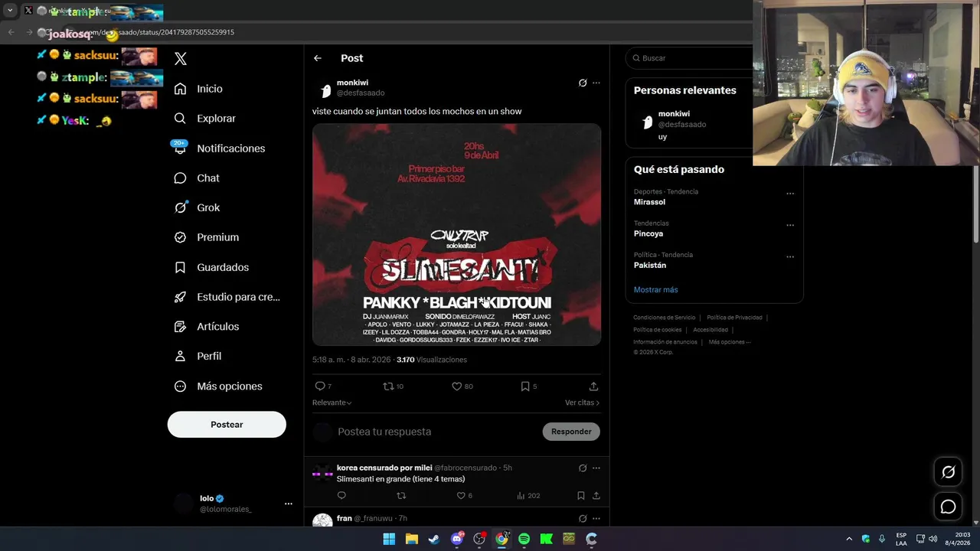The image size is (980, 551).
Task: Open floating Grok button
Action: pyautogui.click(x=948, y=472)
